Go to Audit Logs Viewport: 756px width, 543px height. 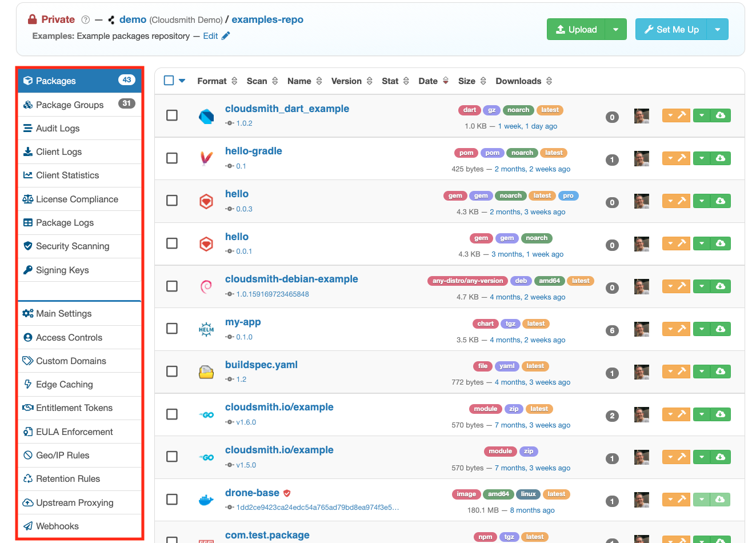79,129
